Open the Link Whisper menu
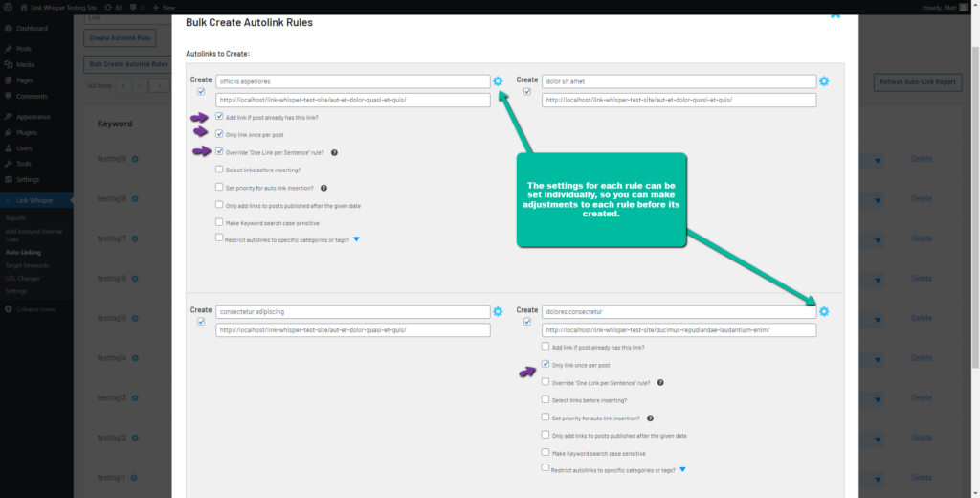 pyautogui.click(x=36, y=201)
